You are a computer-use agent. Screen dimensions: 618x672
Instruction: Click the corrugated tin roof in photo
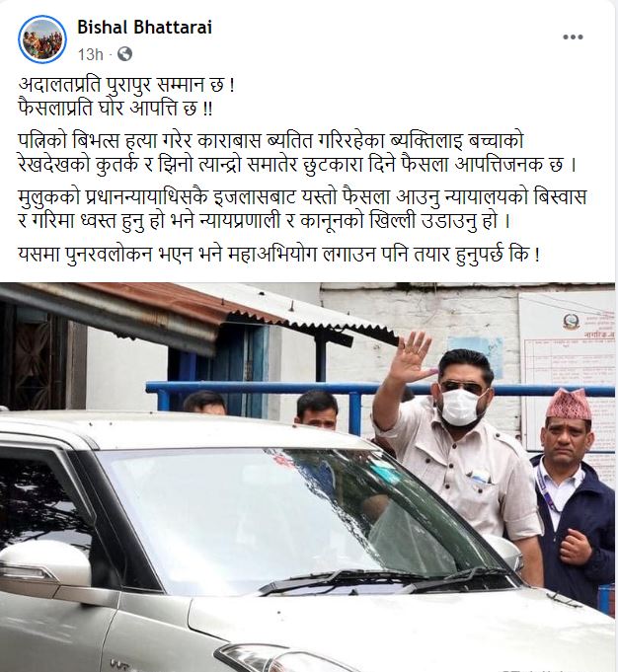(x=193, y=315)
